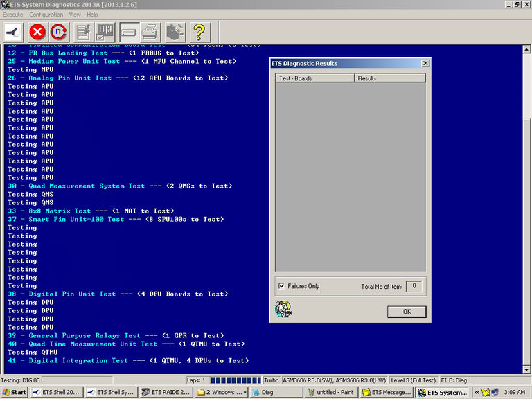Click the Turbo status bar entry

(x=271, y=380)
